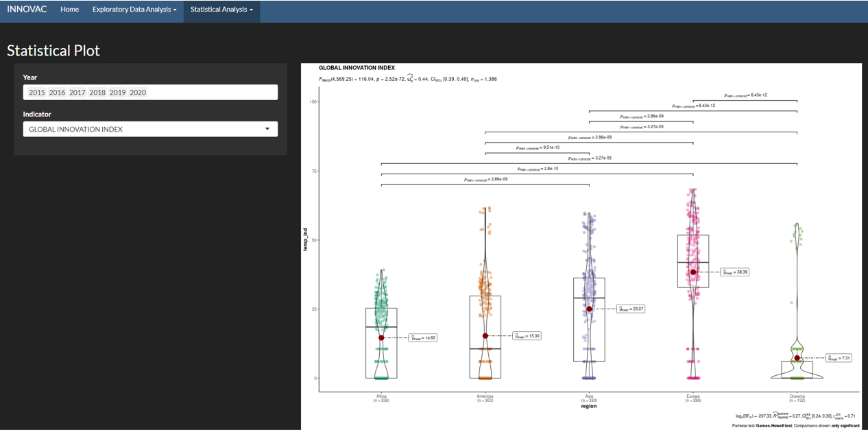Expand the Statistical Analysis menu

221,10
